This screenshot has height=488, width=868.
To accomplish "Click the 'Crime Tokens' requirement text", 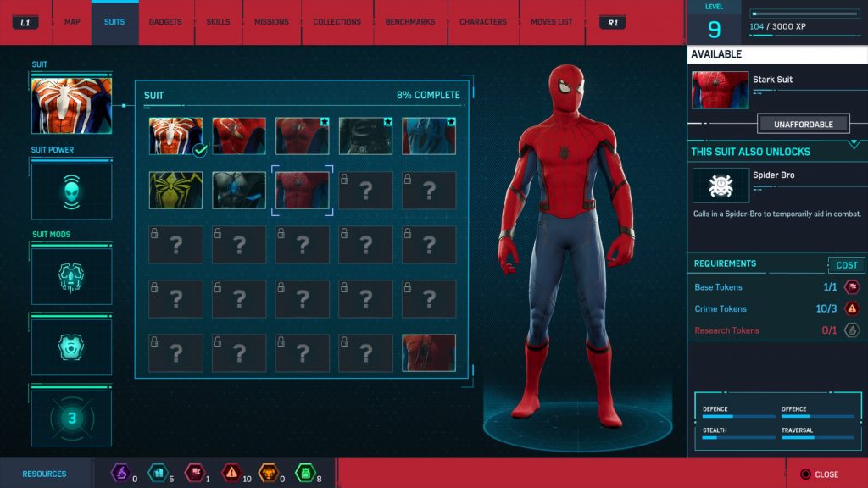I will pyautogui.click(x=721, y=308).
